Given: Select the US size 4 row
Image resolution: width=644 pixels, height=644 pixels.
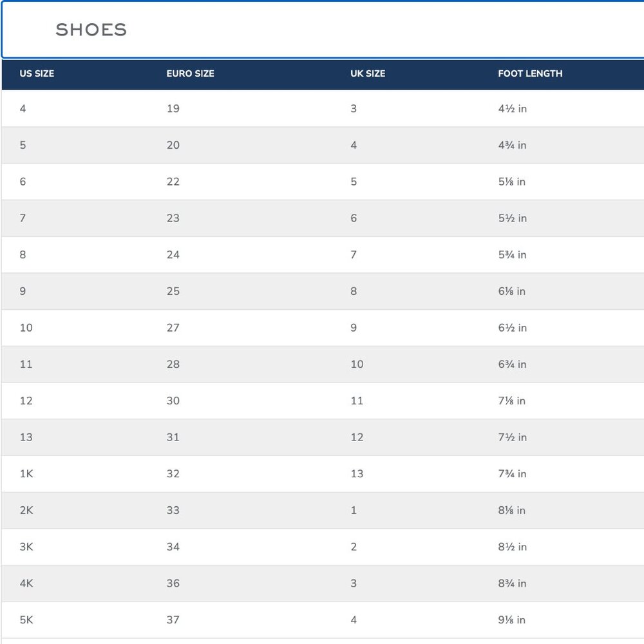Looking at the screenshot, I should click(x=323, y=108).
